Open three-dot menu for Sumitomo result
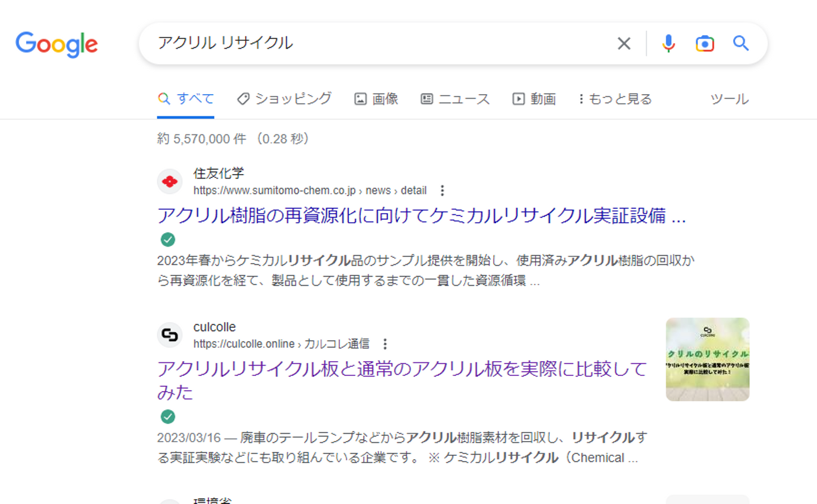This screenshot has width=817, height=504. tap(442, 191)
